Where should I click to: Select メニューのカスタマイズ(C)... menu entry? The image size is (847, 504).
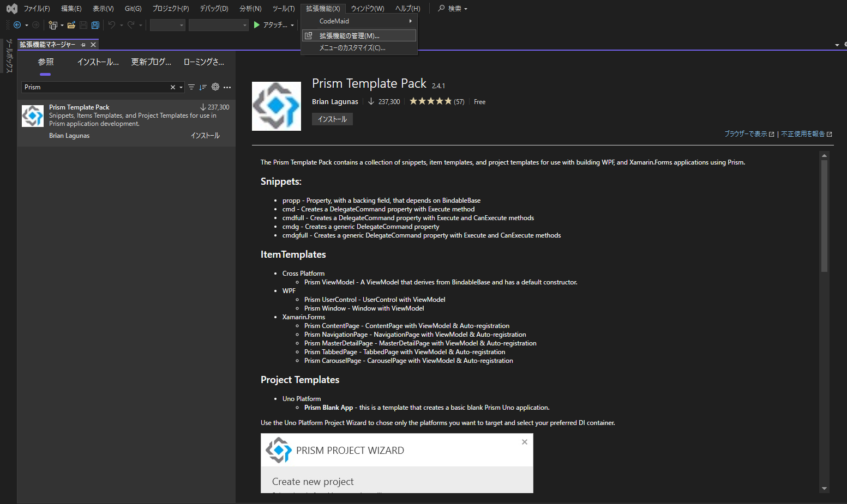pyautogui.click(x=359, y=48)
